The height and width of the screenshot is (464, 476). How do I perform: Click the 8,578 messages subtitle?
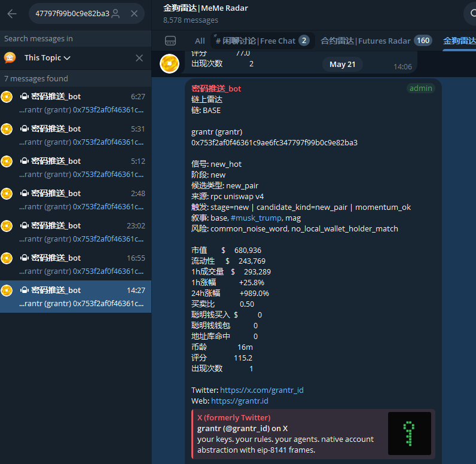(x=190, y=20)
